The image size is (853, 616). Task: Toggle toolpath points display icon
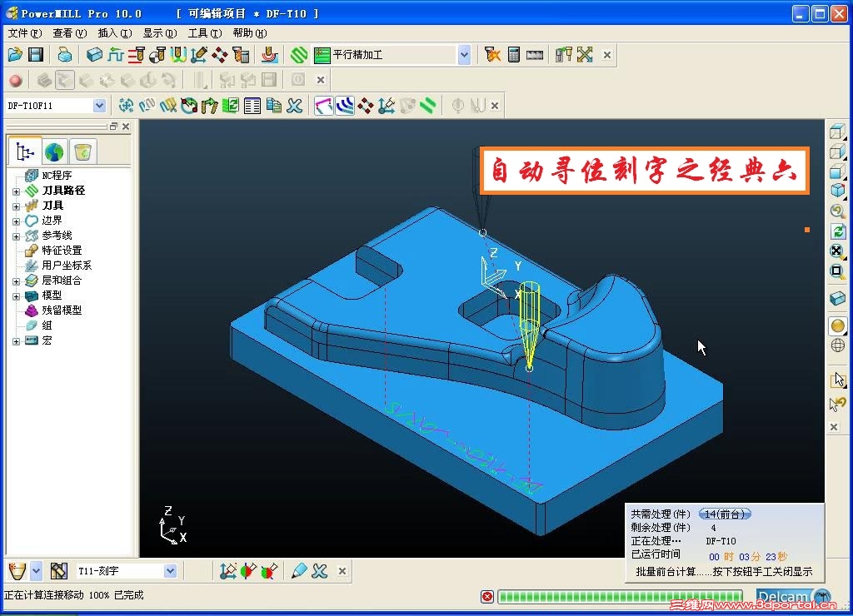366,106
